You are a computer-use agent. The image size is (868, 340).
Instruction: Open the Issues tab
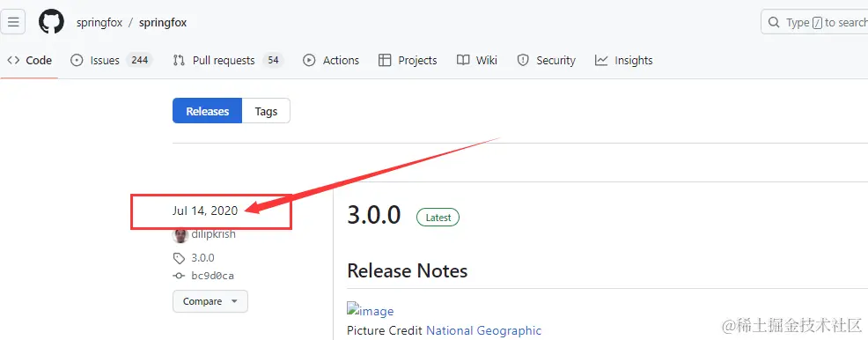pos(111,61)
